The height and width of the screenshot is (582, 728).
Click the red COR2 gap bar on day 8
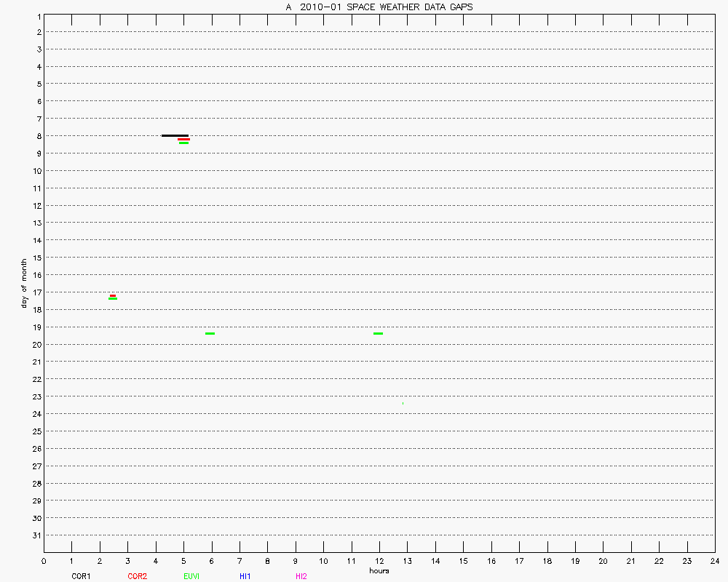[183, 139]
